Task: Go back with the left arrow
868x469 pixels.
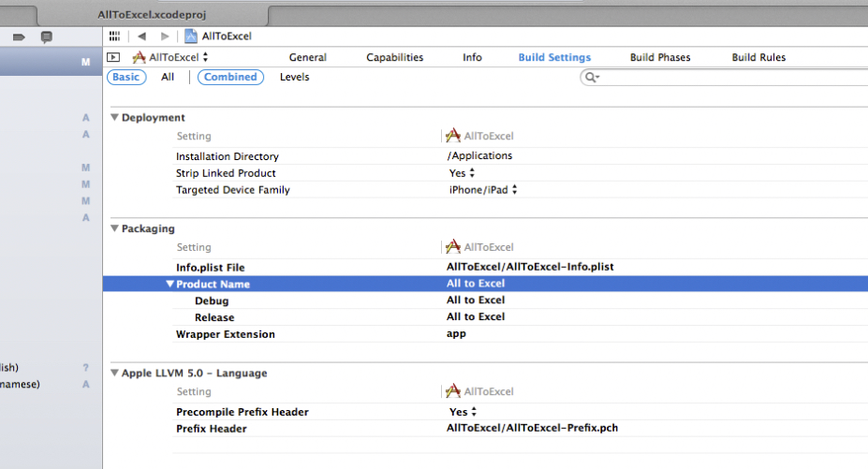Action: click(141, 36)
